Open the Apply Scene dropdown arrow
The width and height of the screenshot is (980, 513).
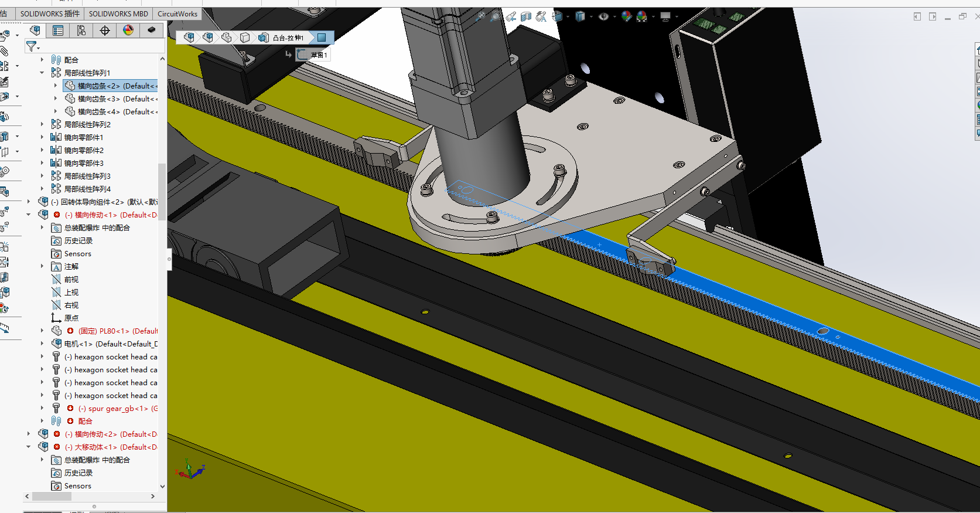[x=653, y=16]
